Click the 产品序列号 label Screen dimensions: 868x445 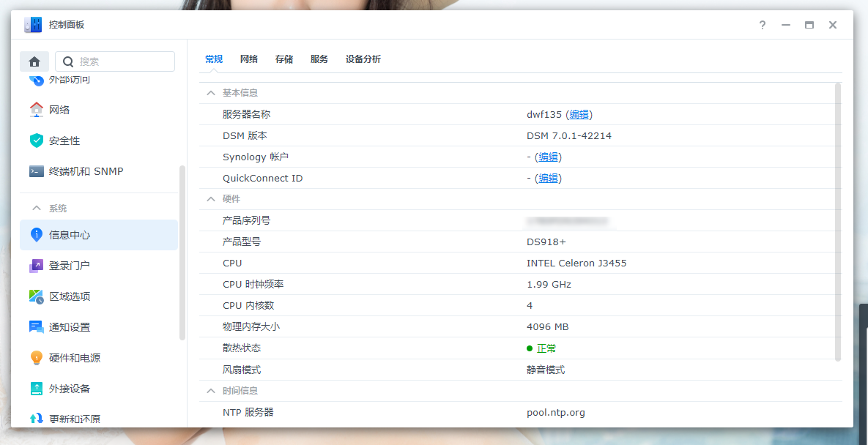click(246, 220)
